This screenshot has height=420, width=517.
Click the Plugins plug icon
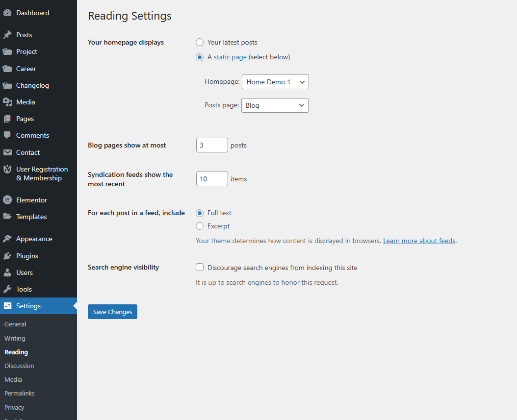click(x=7, y=256)
